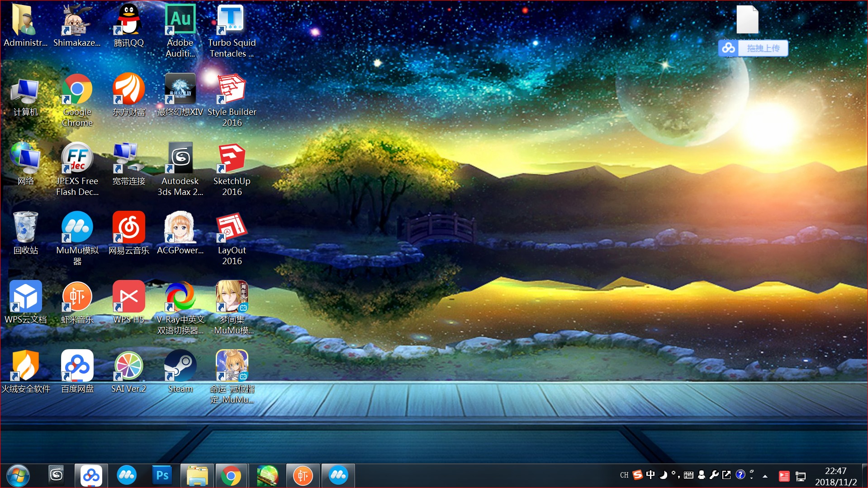Select the blank file icon at desktop top-right
The width and height of the screenshot is (868, 488).
(747, 20)
